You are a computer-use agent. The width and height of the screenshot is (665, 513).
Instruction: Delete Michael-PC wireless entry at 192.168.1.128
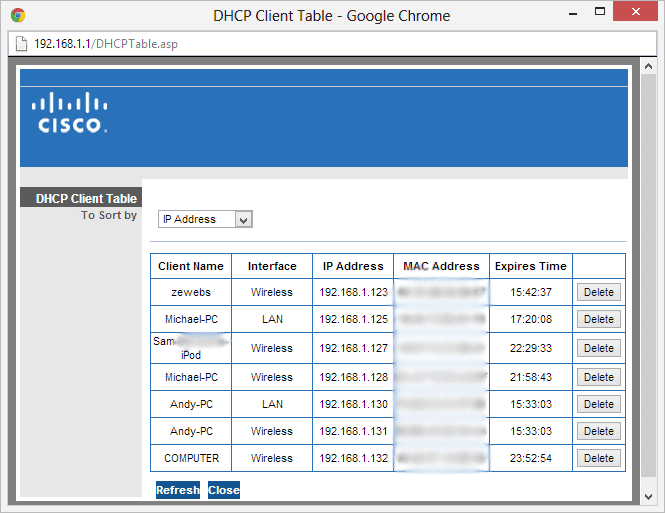click(x=598, y=377)
